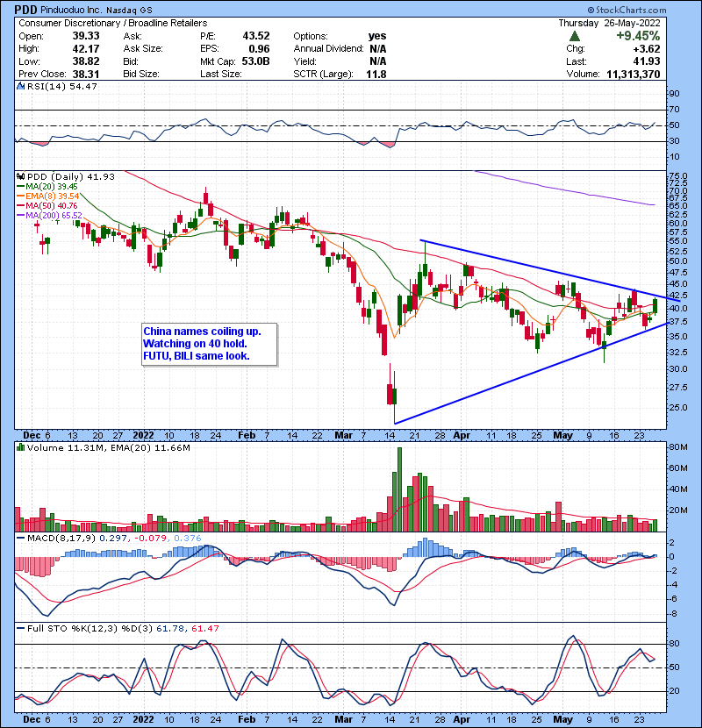Screen dimensions: 702x728
Task: Click the P/E value 43.52
Action: click(256, 36)
